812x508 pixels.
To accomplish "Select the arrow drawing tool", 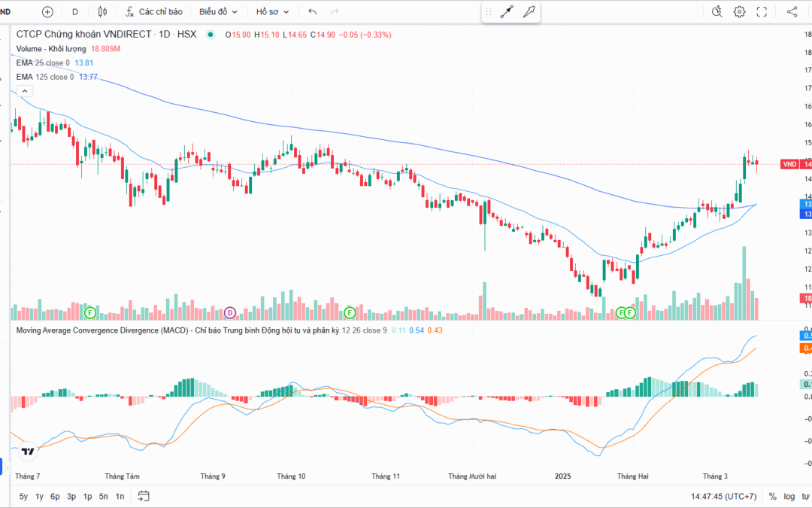I will pos(529,12).
